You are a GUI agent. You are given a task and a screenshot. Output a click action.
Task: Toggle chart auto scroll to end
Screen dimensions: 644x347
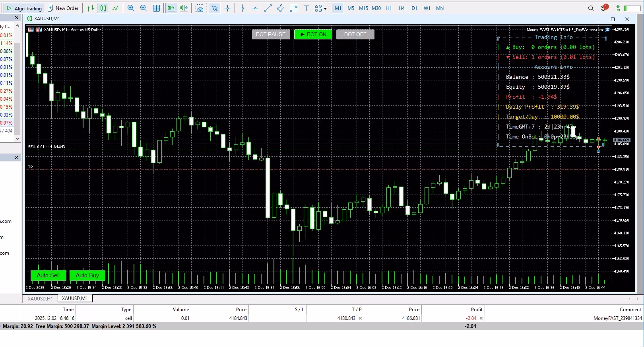tap(171, 8)
